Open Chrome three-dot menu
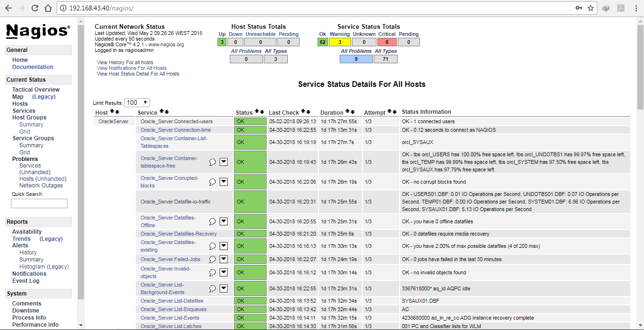 [x=636, y=8]
